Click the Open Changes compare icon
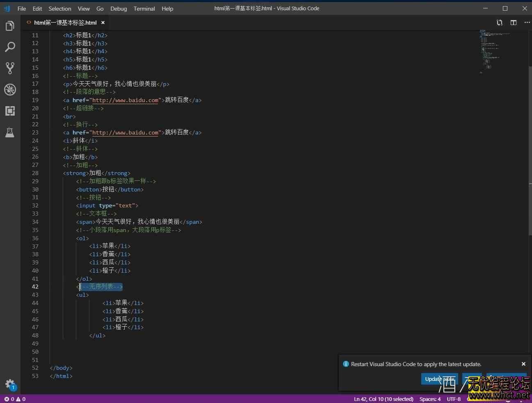 (x=499, y=23)
